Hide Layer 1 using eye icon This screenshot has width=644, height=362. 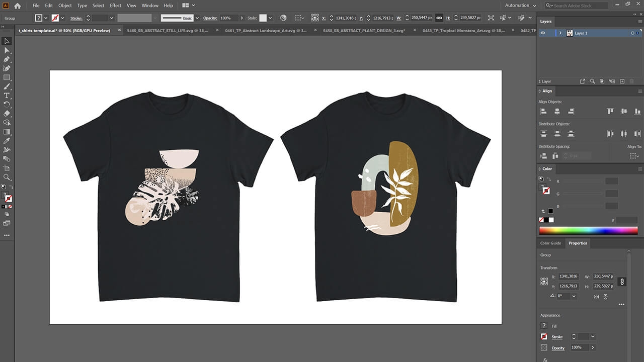(x=542, y=33)
